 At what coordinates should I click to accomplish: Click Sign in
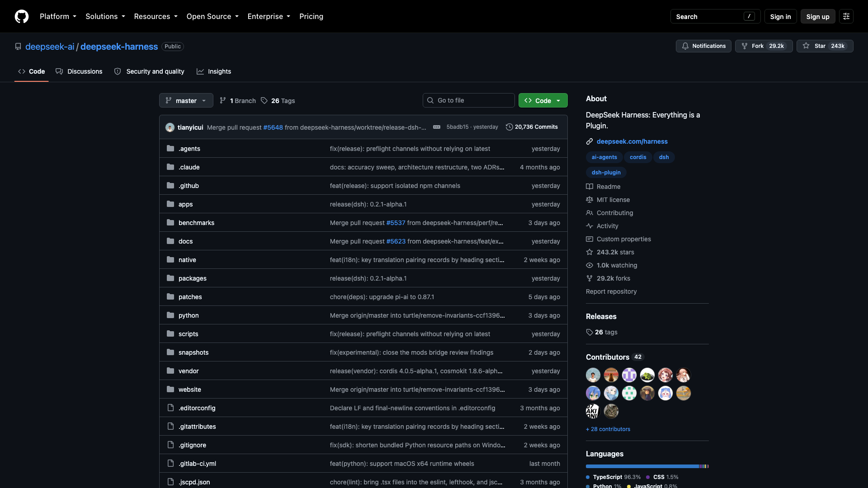[x=780, y=16]
